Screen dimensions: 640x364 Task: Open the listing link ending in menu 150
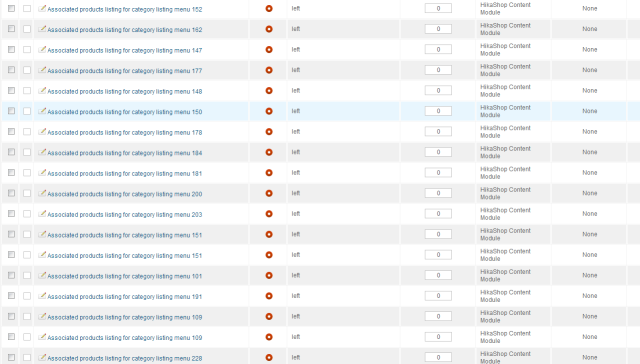coord(125,112)
